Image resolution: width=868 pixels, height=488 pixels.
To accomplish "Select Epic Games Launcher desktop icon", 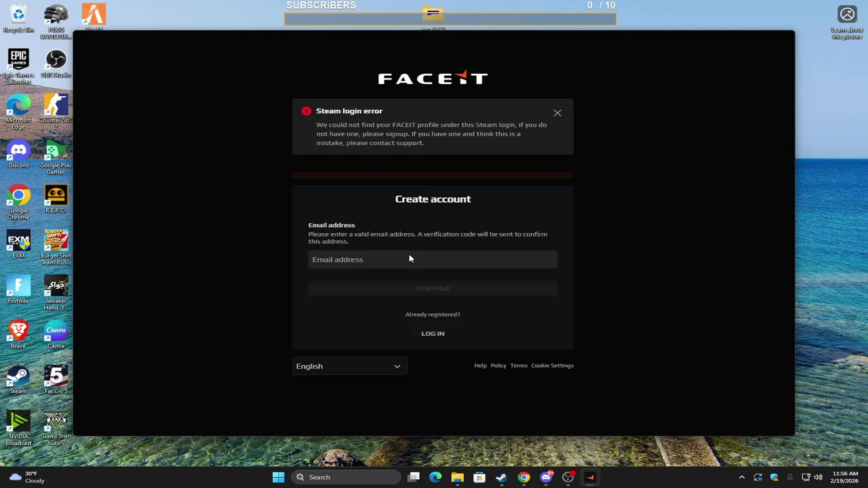I will [x=18, y=66].
